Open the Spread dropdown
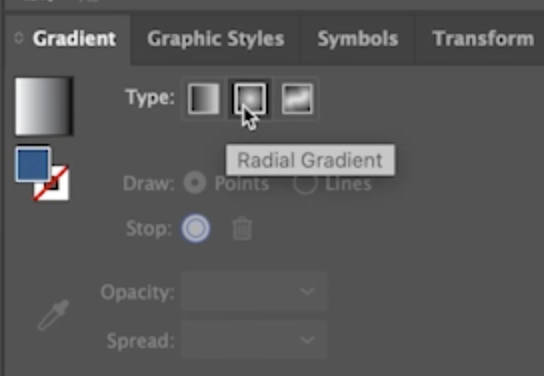544x376 pixels. coord(307,339)
